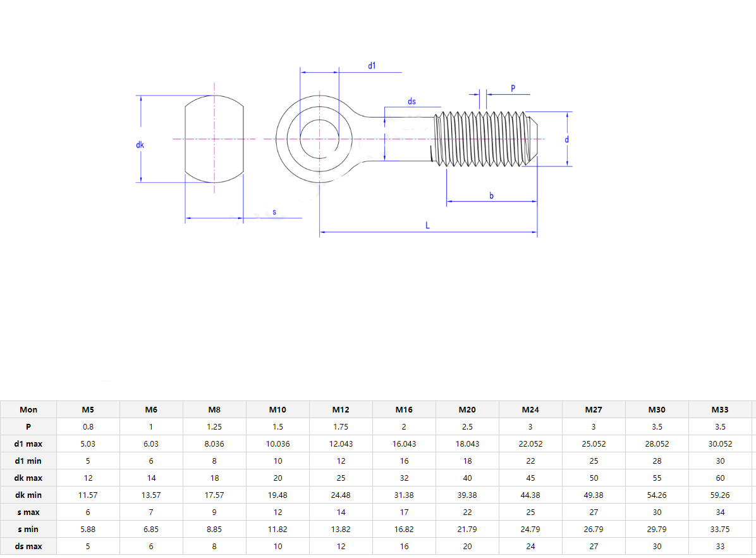Screen dimensions: 756x558
Task: Click the 0.8 pitch value
Action: pyautogui.click(x=88, y=426)
